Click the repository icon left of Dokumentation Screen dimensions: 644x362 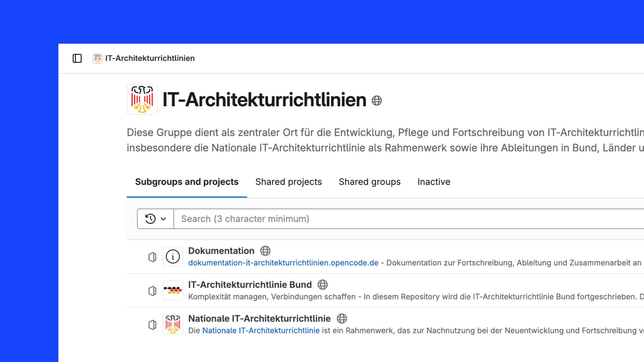click(152, 257)
